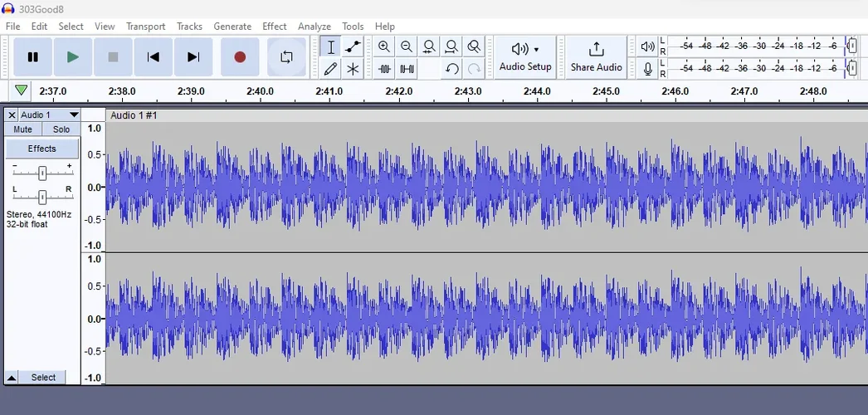The image size is (868, 415).
Task: Open the View menu
Action: [104, 26]
